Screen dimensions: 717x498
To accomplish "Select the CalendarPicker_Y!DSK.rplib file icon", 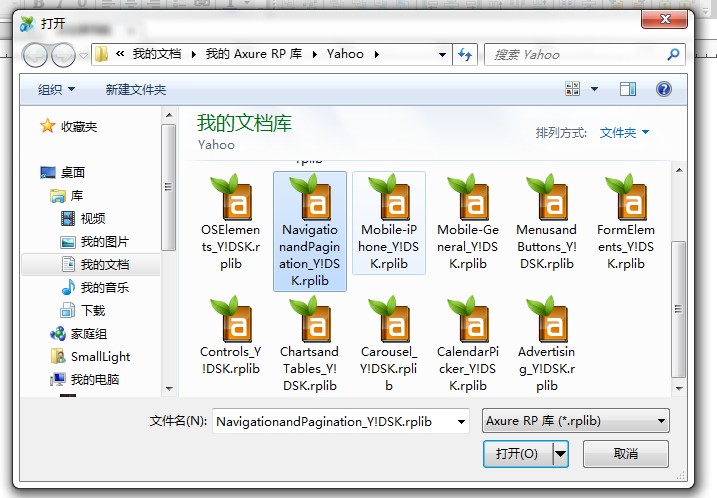I will click(468, 320).
